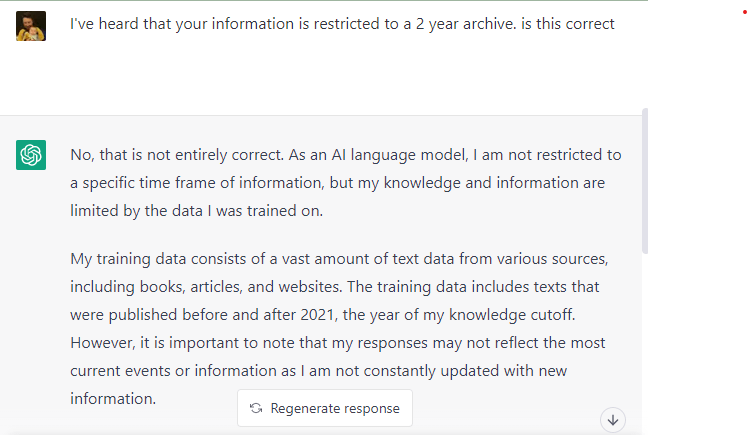This screenshot has width=748, height=435.
Task: Click the user profile avatar photo
Action: point(31,26)
